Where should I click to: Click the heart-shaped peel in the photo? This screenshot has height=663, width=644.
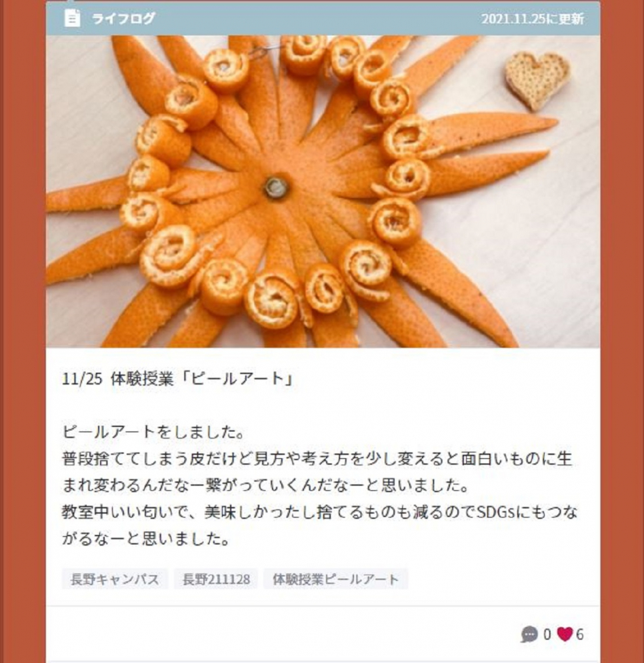pyautogui.click(x=537, y=80)
